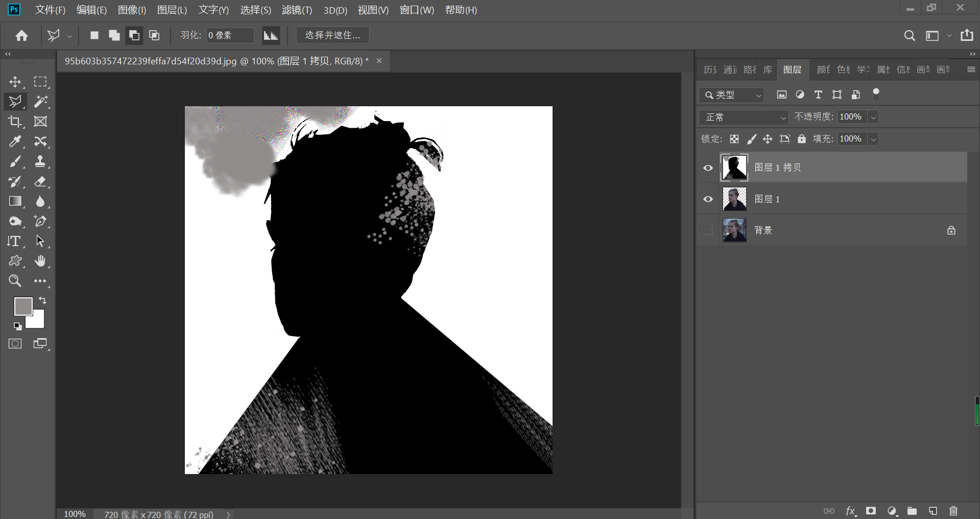Viewport: 980px width, 519px height.
Task: Select the Zoom tool
Action: coord(15,281)
